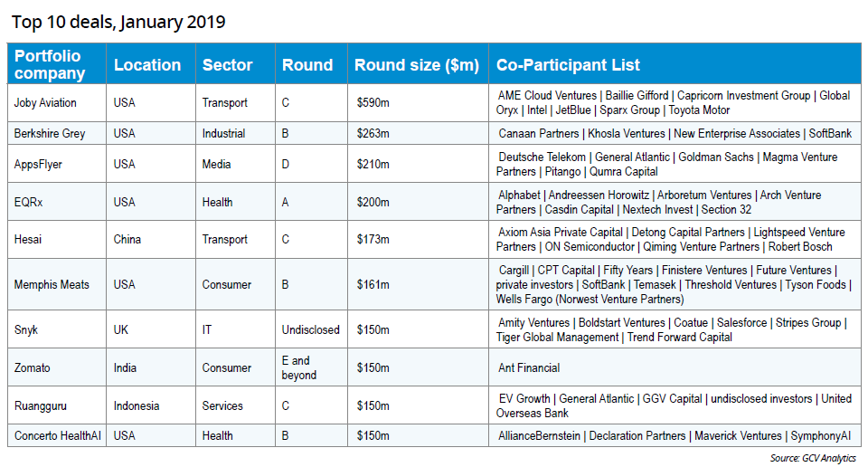This screenshot has width=868, height=467.
Task: Click the Top 10 deals title
Action: [x=118, y=22]
